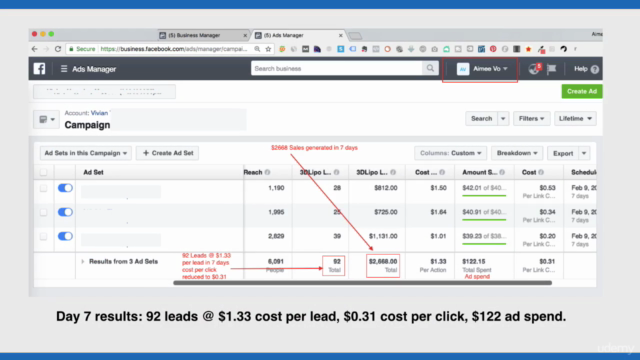Click the horizontal table scrollbar

(362, 282)
